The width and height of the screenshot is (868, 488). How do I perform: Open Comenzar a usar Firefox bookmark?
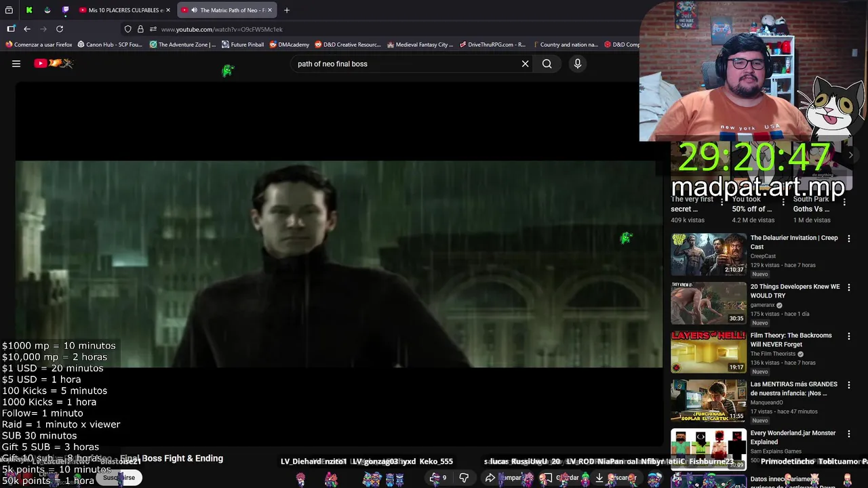click(39, 45)
